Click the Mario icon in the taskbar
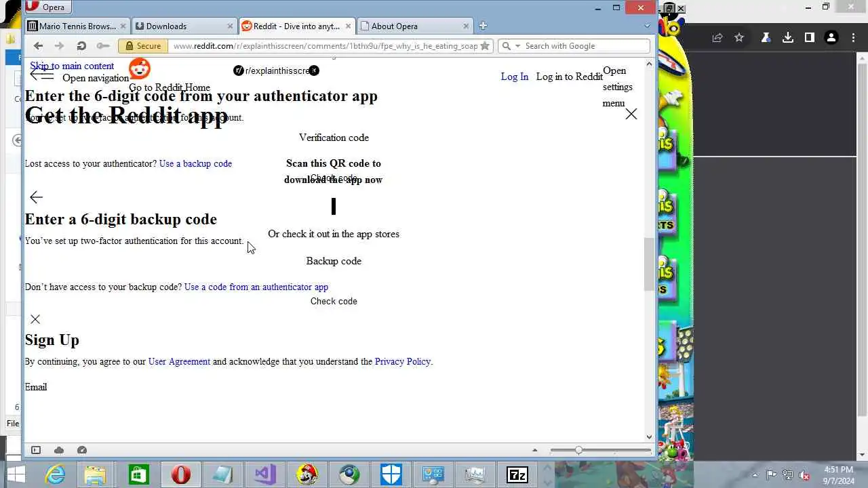868x488 pixels. tap(307, 474)
